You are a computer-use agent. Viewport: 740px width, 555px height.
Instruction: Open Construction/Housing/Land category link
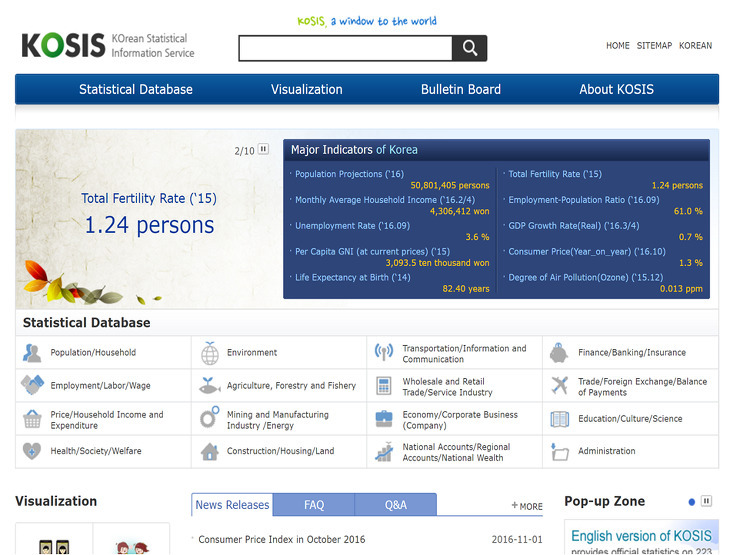[x=280, y=451]
